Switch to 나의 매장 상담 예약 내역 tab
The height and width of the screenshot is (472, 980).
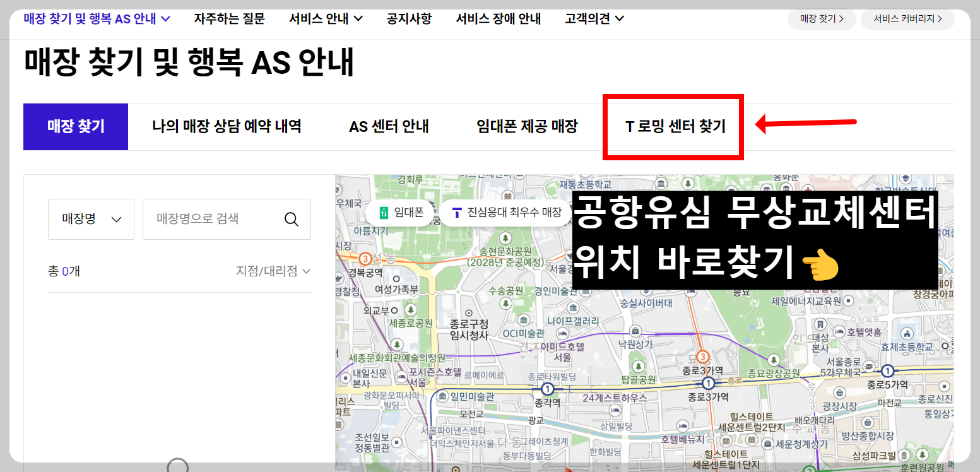click(227, 127)
